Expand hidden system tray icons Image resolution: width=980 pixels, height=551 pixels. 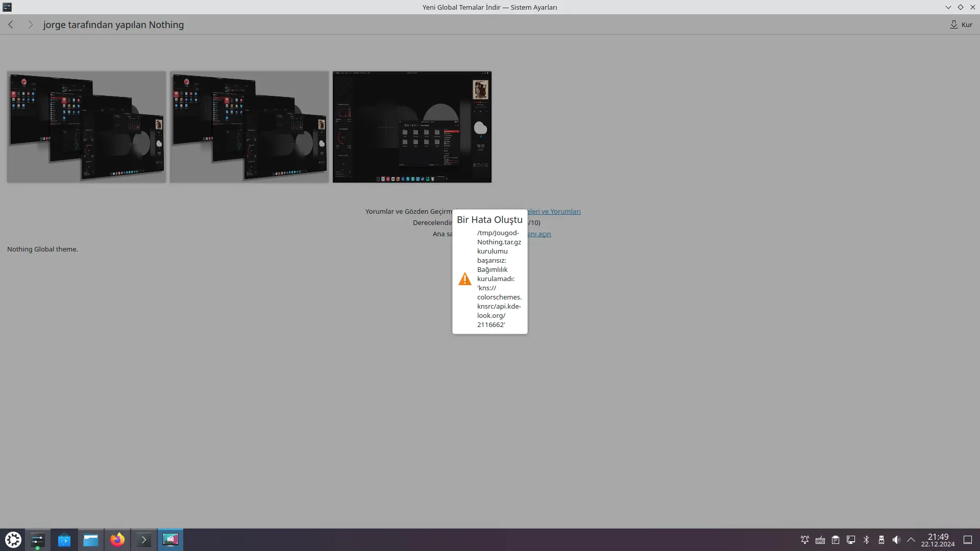click(911, 540)
